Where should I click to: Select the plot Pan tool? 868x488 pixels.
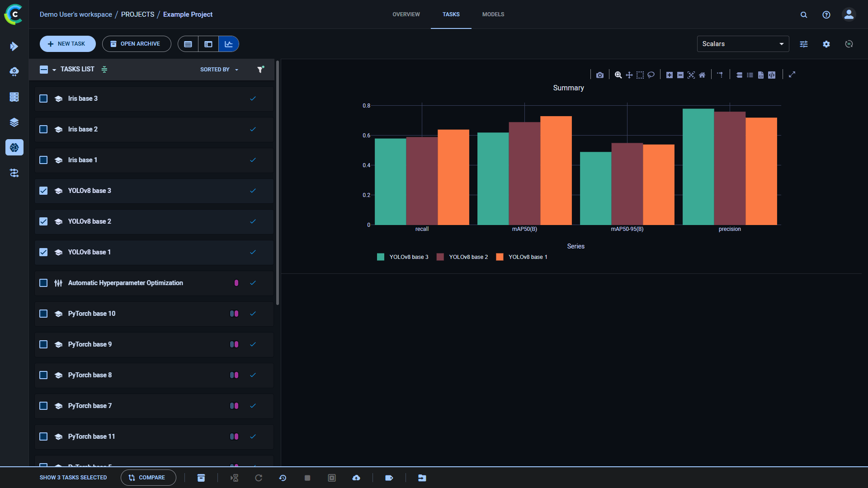629,75
